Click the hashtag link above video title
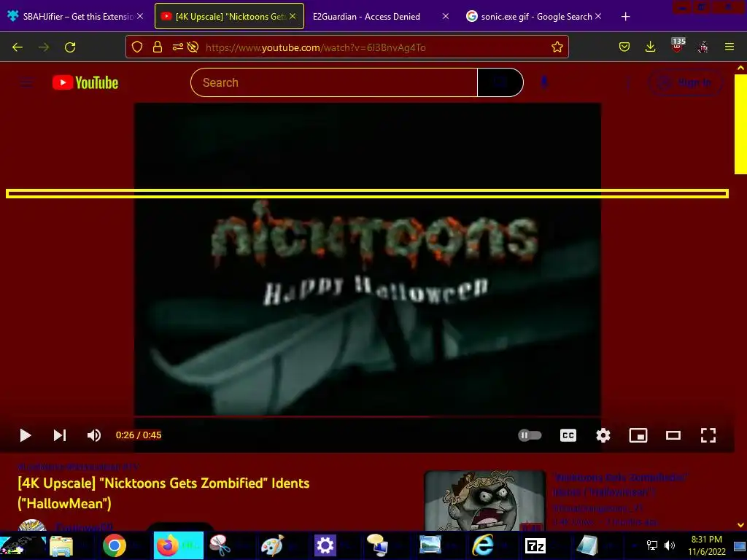 [x=79, y=467]
